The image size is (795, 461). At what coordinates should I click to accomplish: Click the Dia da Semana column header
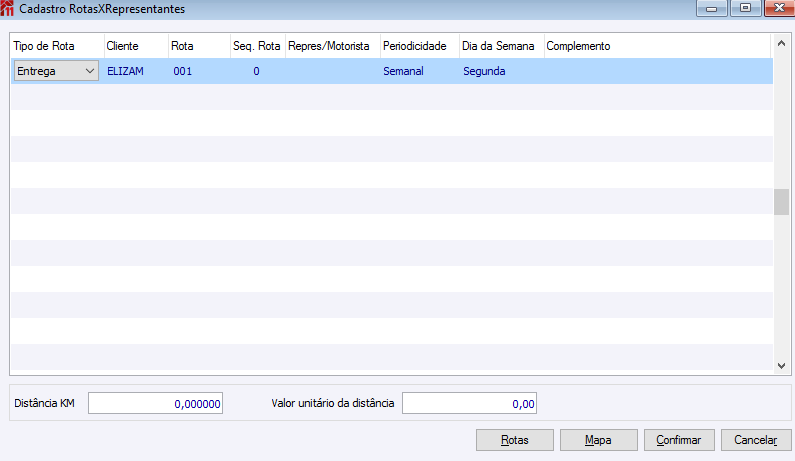tap(501, 46)
